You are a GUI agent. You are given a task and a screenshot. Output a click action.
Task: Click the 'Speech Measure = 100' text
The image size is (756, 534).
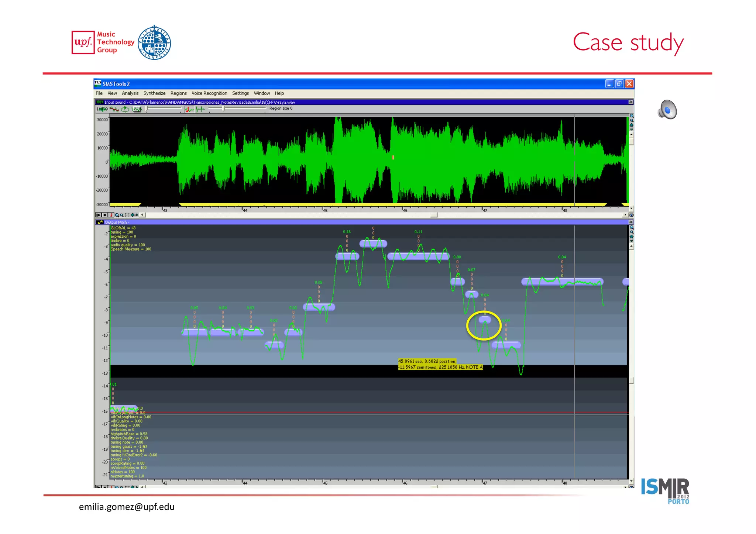[131, 249]
